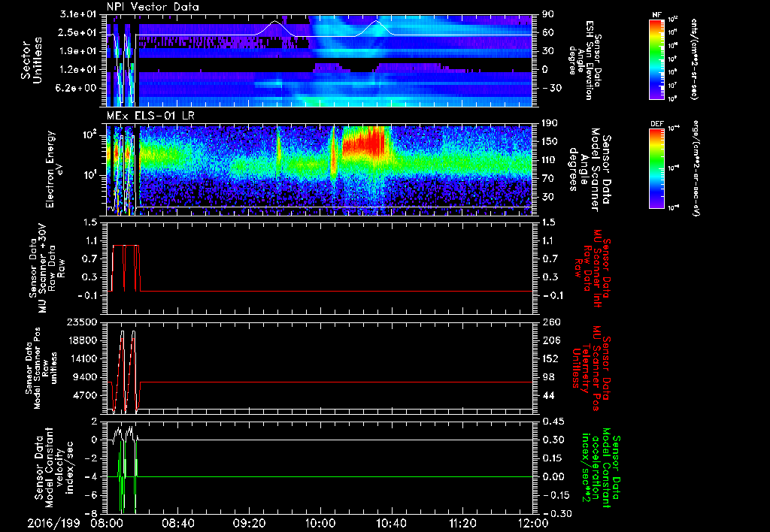Click the 260 telemetry tick value
This screenshot has height=532, width=770.
click(551, 322)
